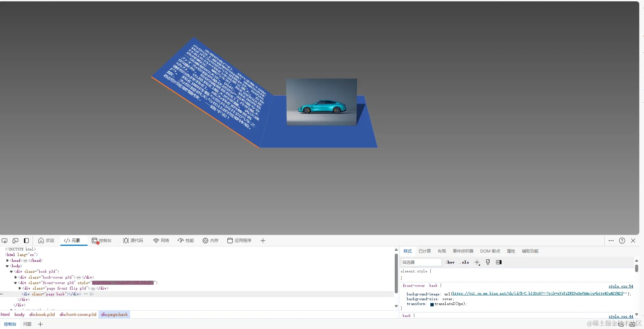Screen dimensions: 644x329
Task: Open the 性能 (Performance) tab
Action: [186, 241]
